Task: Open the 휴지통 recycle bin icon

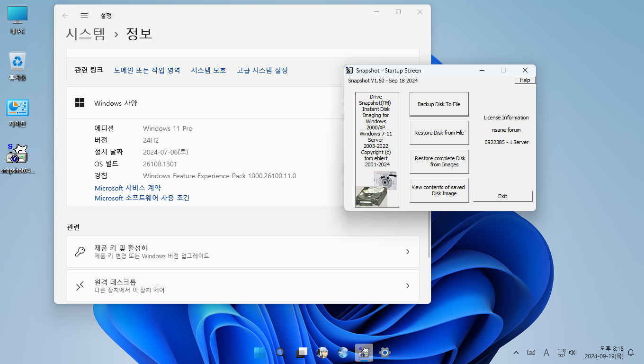Action: 18,66
